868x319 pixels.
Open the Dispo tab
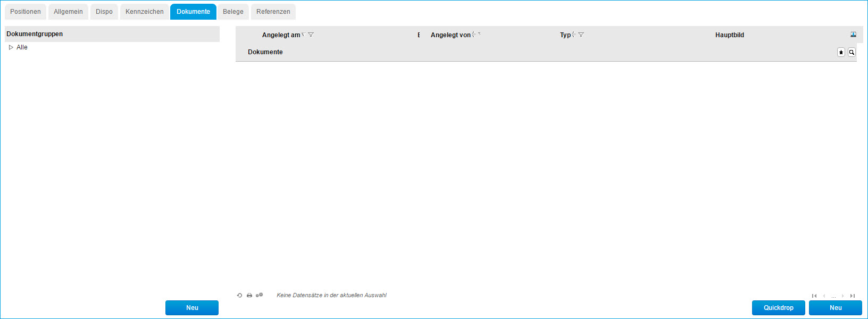point(104,12)
